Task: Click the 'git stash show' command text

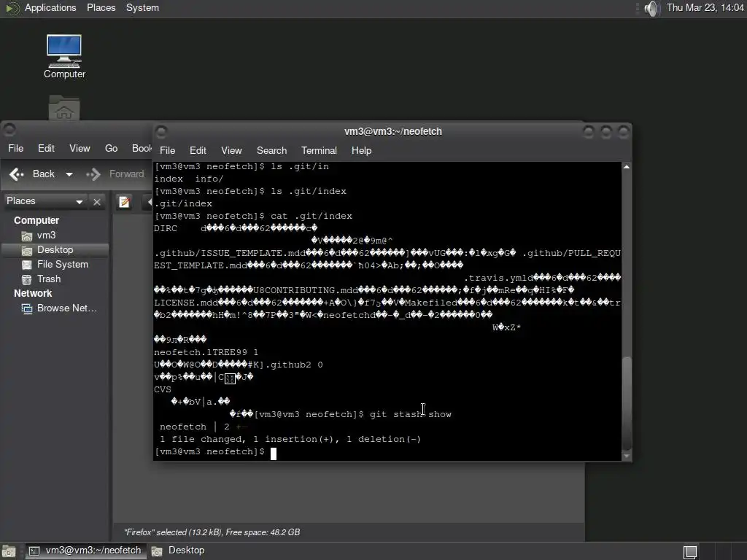Action: pyautogui.click(x=411, y=414)
